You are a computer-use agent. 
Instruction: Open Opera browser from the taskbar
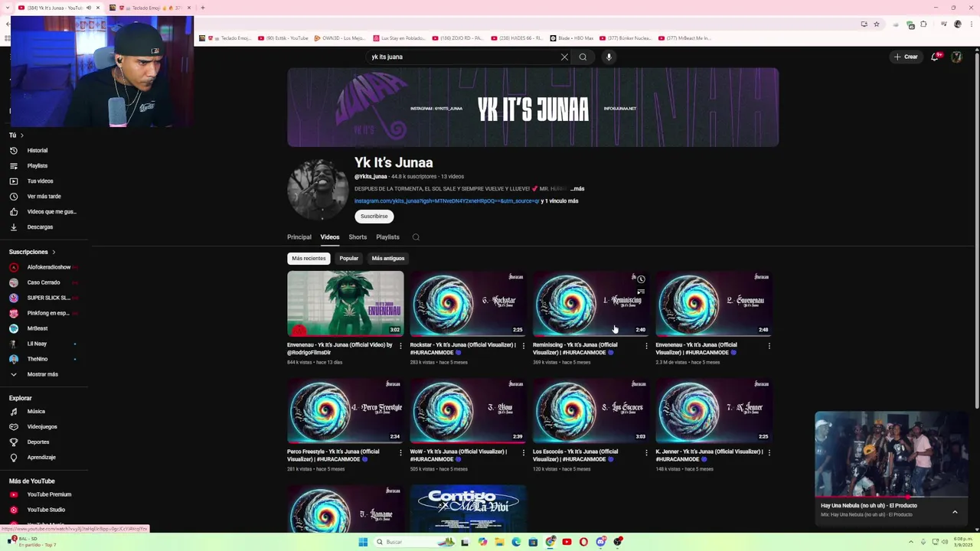pos(583,542)
